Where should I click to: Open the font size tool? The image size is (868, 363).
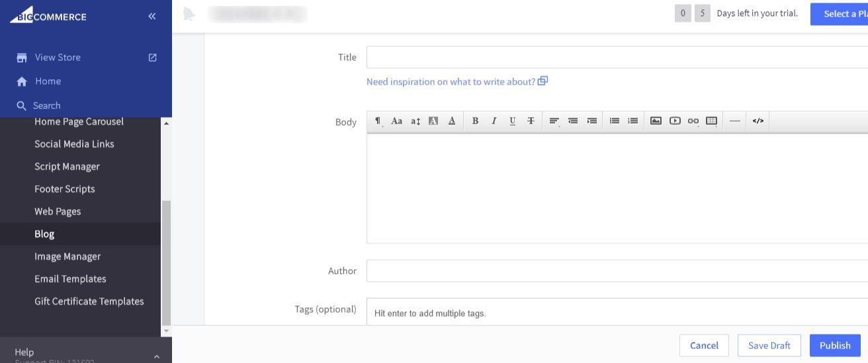point(415,121)
